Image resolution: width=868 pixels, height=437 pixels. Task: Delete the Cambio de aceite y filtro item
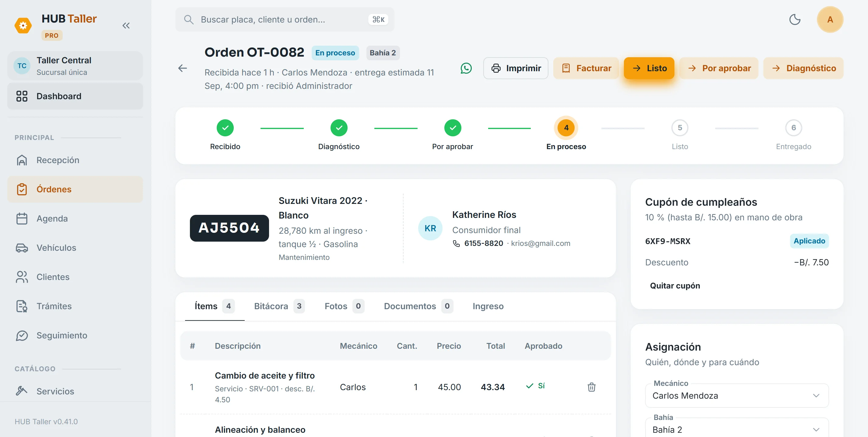pos(592,387)
